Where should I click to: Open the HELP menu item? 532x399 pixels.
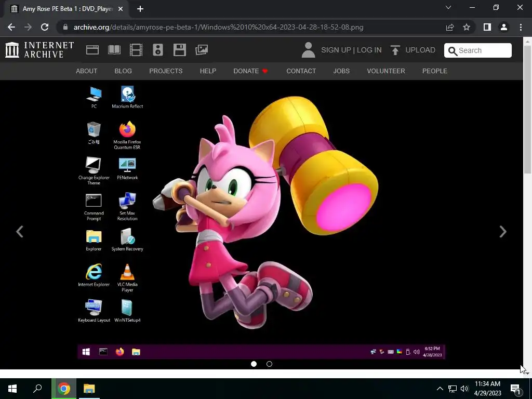[x=208, y=71]
